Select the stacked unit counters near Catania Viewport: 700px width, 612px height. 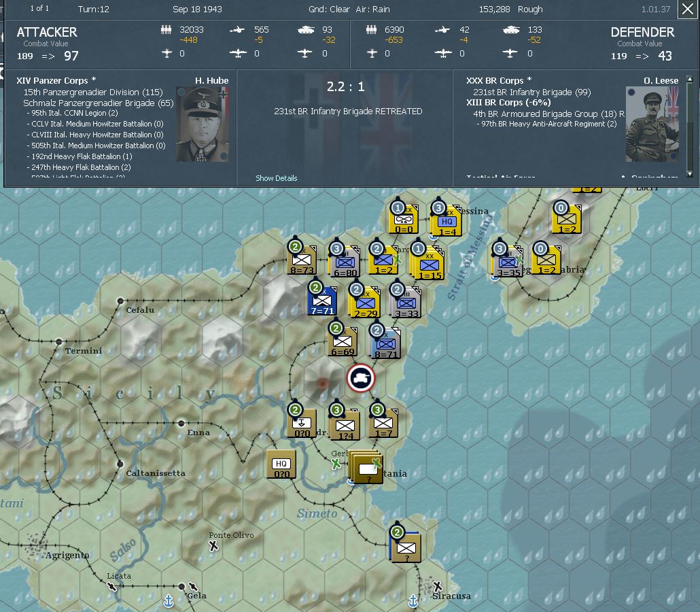click(366, 469)
